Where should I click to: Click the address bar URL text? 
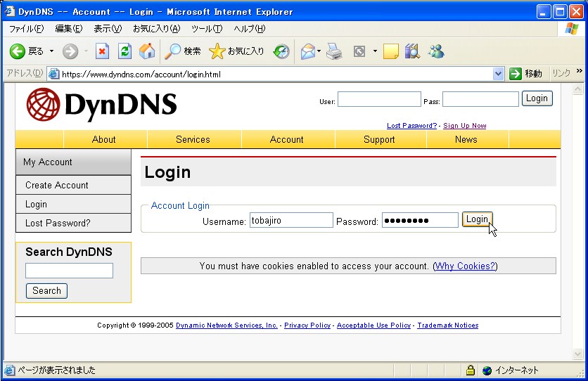pyautogui.click(x=141, y=75)
